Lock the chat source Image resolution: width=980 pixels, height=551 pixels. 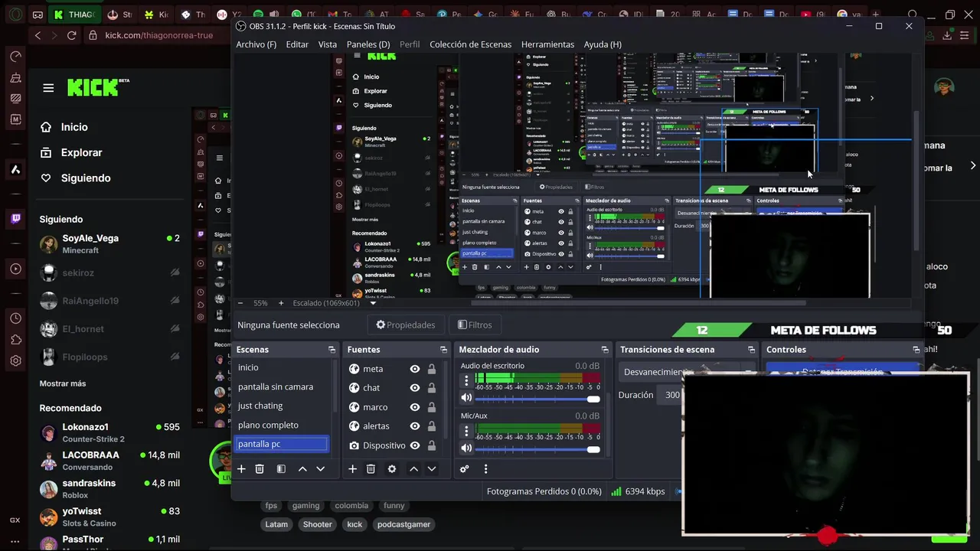tap(432, 388)
